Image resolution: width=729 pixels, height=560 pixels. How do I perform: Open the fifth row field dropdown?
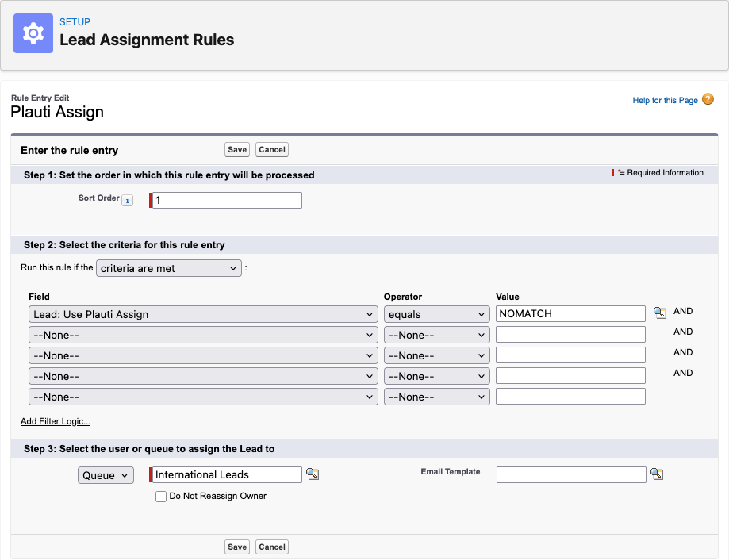[x=203, y=397]
